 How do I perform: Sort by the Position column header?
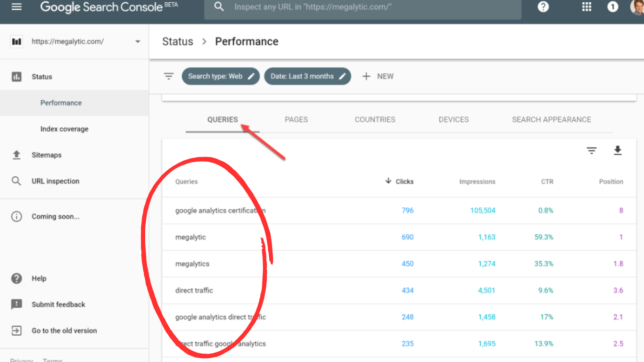(x=611, y=181)
